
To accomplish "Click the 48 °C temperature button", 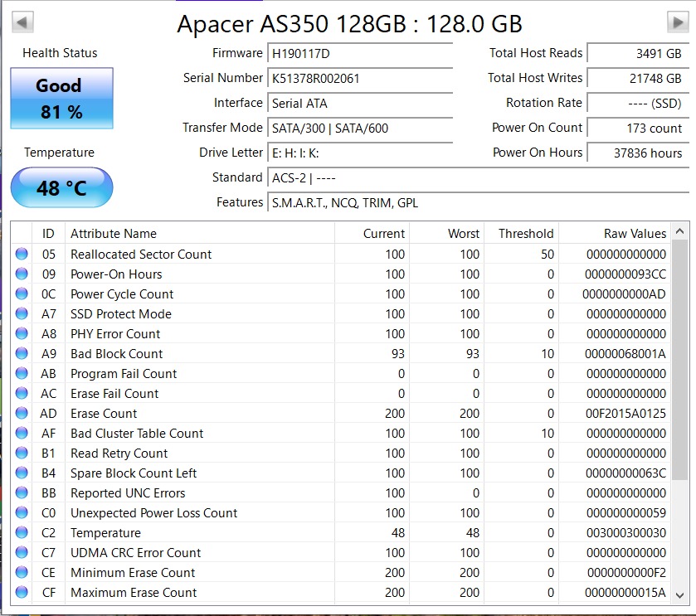I will [x=61, y=187].
